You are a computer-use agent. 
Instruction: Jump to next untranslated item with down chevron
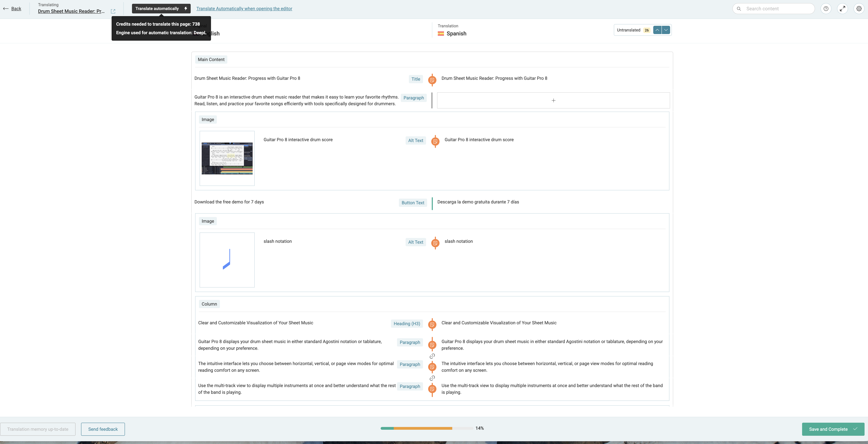[666, 30]
